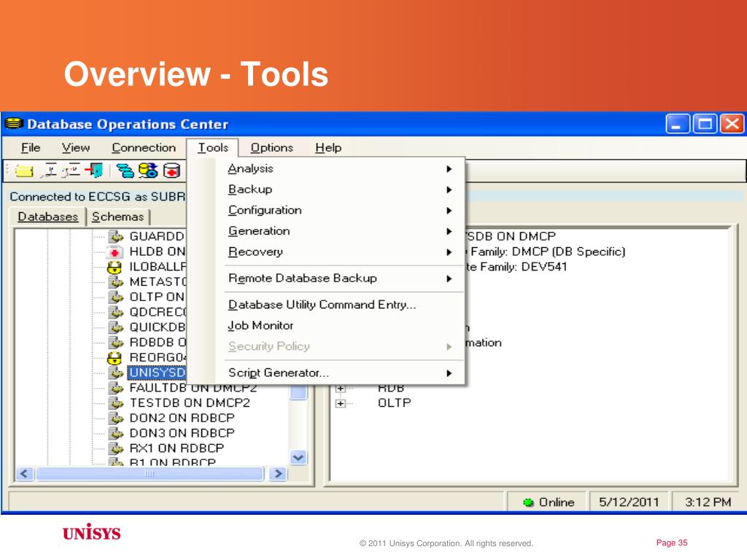Expand the RDB node plus box
Viewport: 747px width, 560px height.
tap(340, 389)
